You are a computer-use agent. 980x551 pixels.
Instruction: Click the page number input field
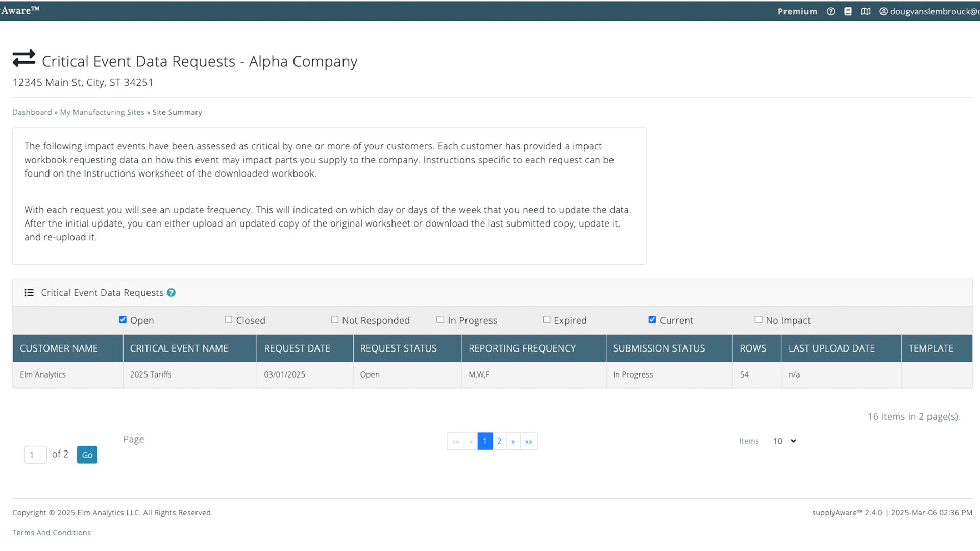tap(35, 455)
